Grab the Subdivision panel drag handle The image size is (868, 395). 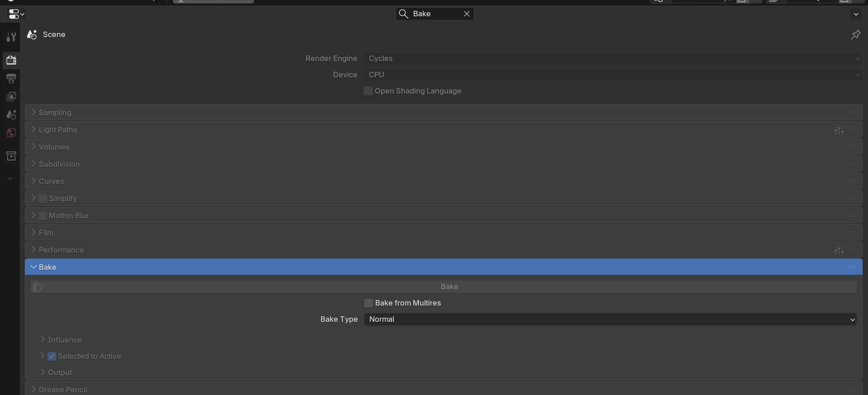(x=853, y=164)
